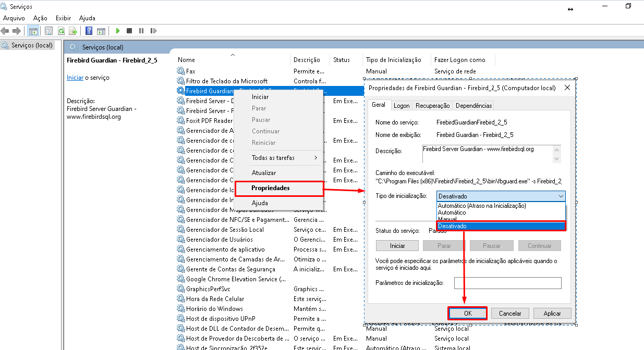Switch to the Recuperação tab
The image size is (644, 350).
[432, 105]
